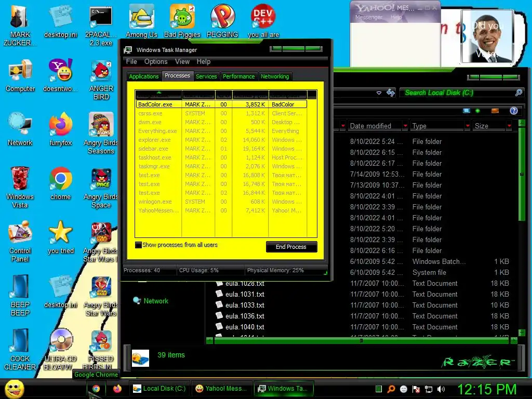Open the Yahoo 'doesntwo...' desktop icon
532x399 pixels.
click(x=60, y=75)
